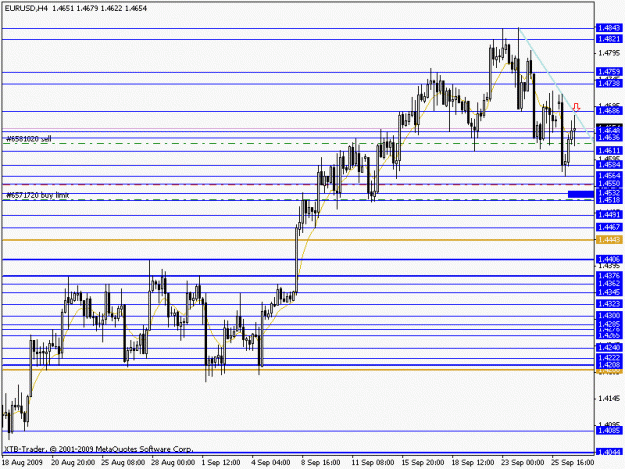Screen dimensions: 625x469
Task: Click the 1.4362 price level label
Action: coord(609,284)
